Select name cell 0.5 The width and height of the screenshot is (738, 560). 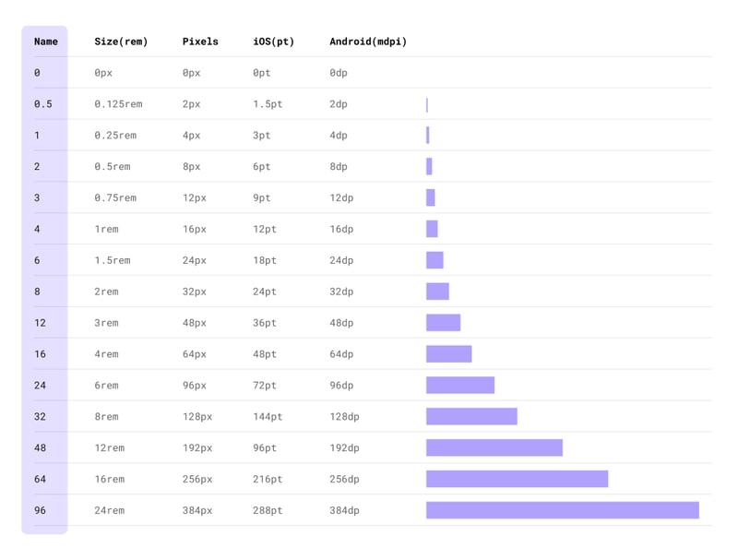tap(42, 104)
